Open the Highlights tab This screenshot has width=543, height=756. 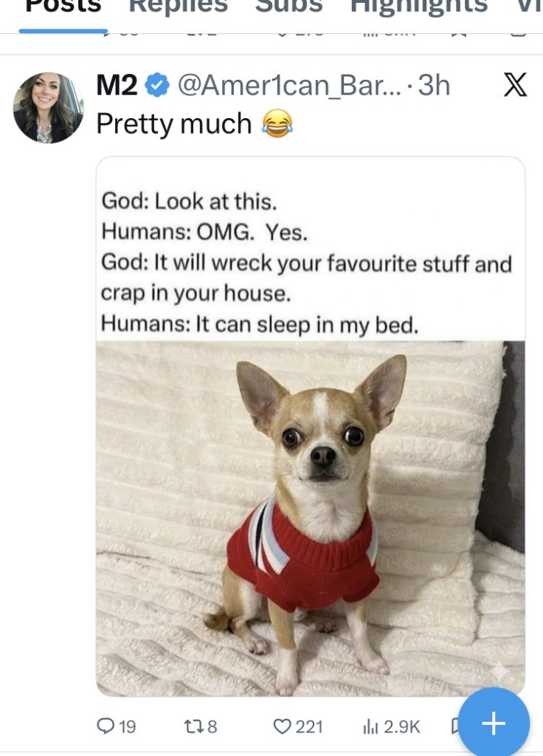coord(419,6)
